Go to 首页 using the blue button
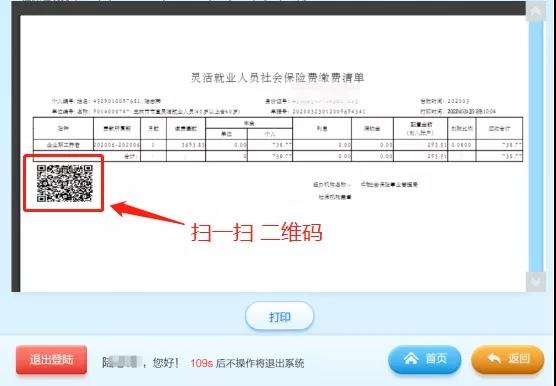This screenshot has height=386, width=556. point(425,360)
